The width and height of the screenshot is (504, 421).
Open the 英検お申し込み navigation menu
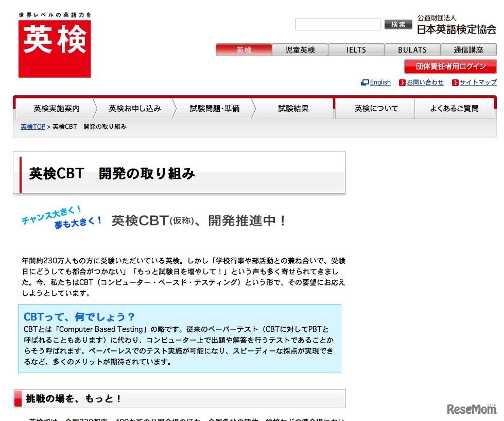tap(135, 108)
